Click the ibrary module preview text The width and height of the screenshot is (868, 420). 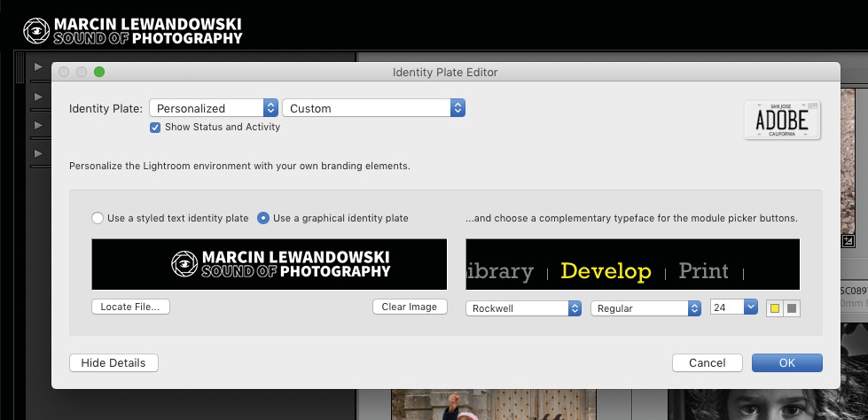500,271
